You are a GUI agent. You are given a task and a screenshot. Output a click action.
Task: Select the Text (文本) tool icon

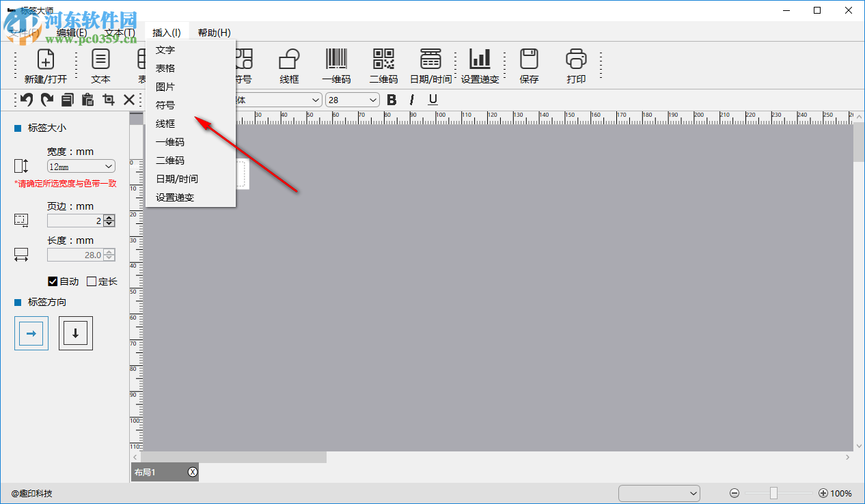(x=100, y=66)
